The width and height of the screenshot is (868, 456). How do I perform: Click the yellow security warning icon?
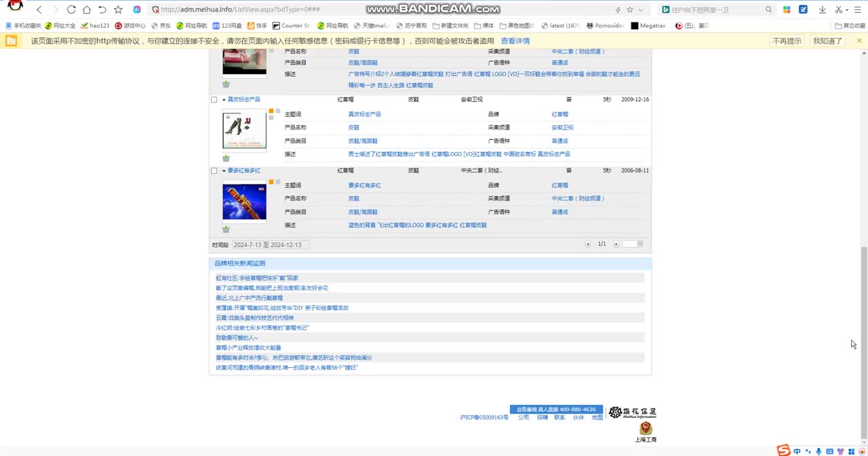click(11, 41)
